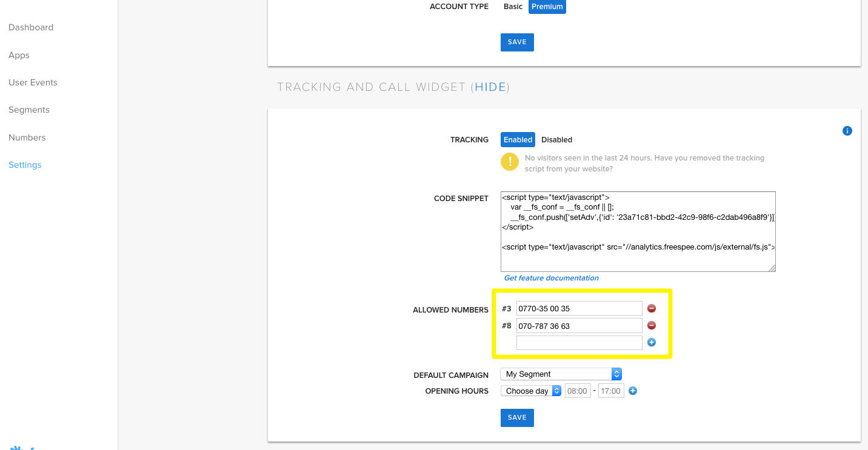The image size is (868, 450).
Task: Open Segments in sidebar
Action: point(29,110)
